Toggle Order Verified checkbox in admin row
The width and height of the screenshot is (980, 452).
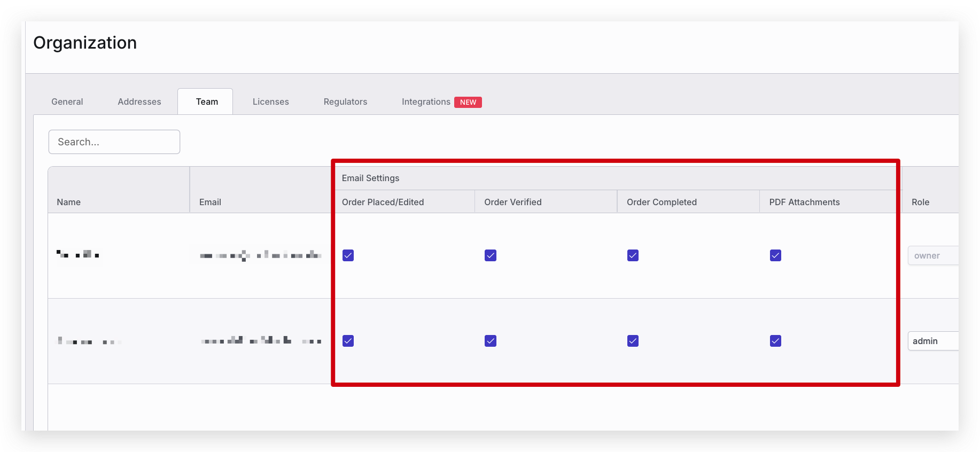coord(490,341)
